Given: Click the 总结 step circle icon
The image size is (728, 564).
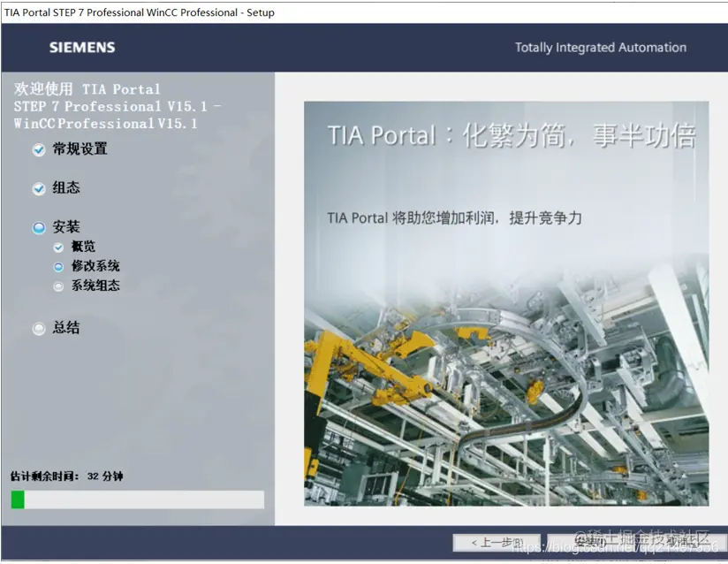Looking at the screenshot, I should tap(39, 329).
